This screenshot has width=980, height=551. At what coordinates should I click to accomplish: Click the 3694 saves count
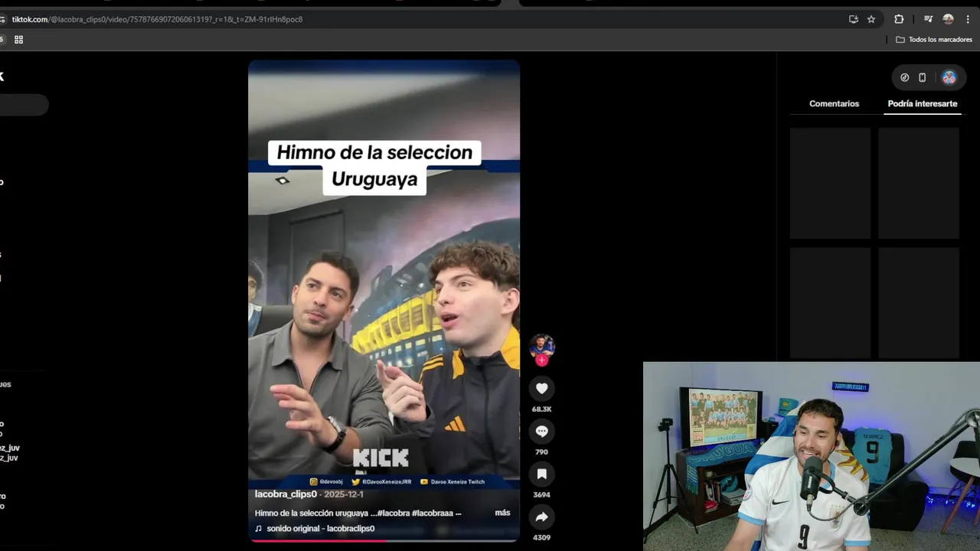click(541, 495)
